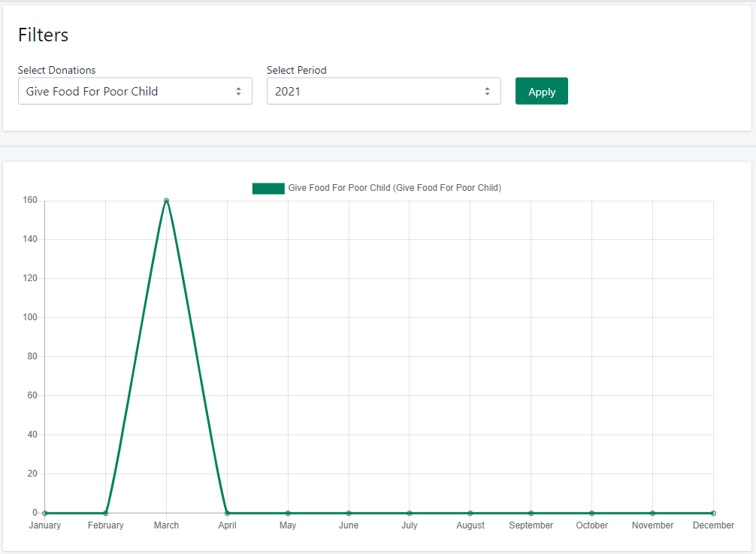Click the January data point

[45, 513]
